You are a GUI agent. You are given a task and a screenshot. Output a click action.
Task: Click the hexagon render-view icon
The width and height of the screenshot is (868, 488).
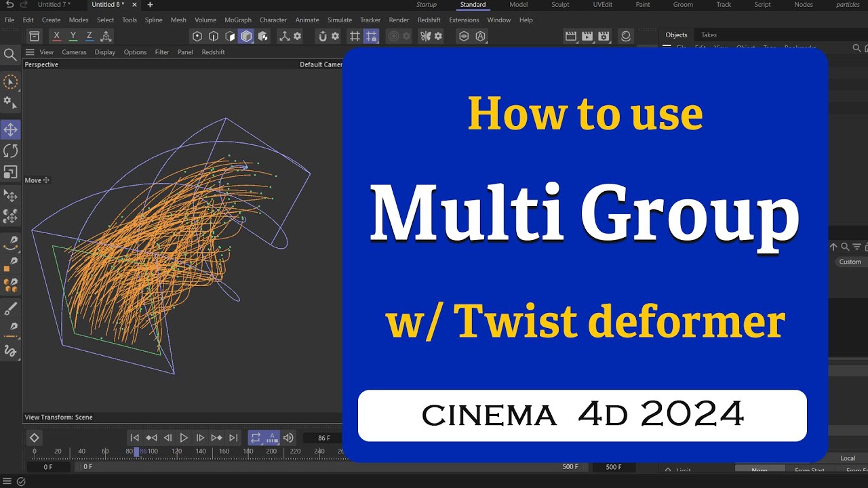[464, 36]
